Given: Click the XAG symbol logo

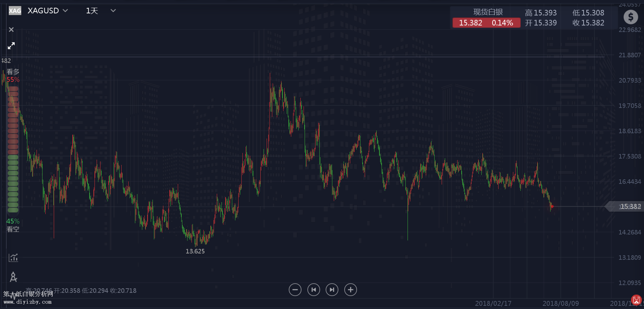Looking at the screenshot, I should tap(15, 11).
